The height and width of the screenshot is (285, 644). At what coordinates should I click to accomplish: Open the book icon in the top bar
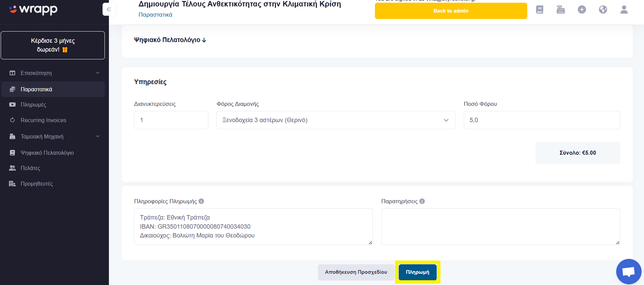(539, 10)
